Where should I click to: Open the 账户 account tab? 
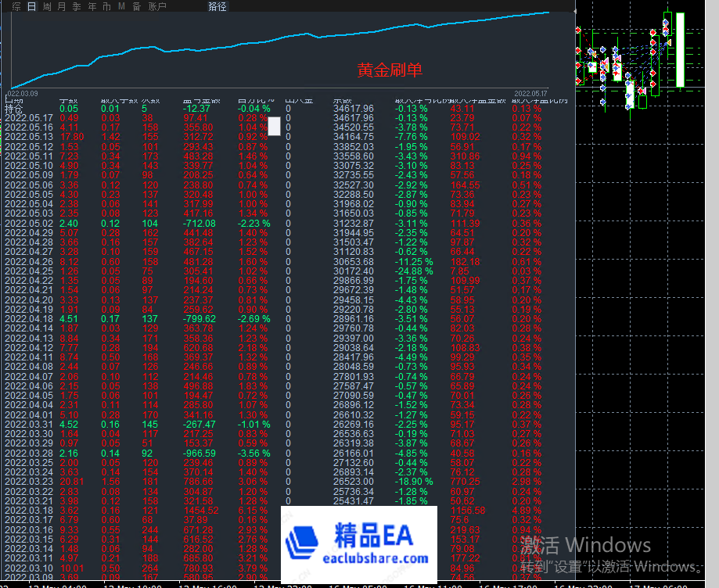pyautogui.click(x=157, y=6)
